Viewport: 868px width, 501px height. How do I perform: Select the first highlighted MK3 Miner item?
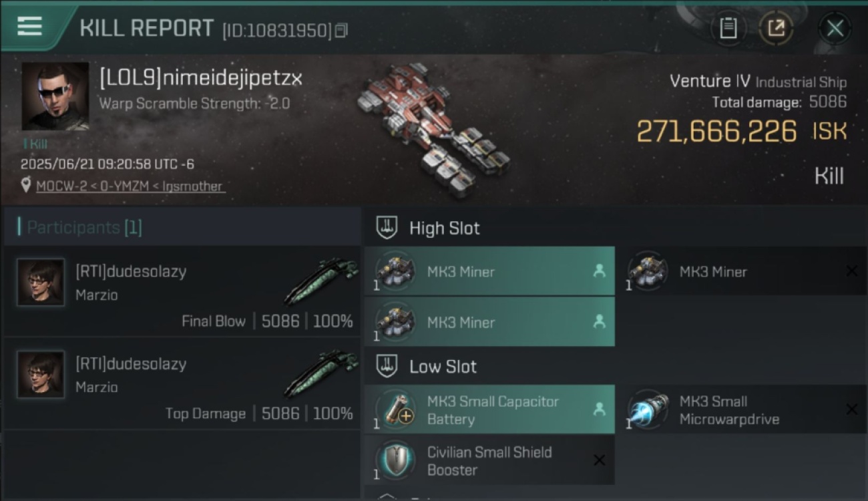[489, 271]
